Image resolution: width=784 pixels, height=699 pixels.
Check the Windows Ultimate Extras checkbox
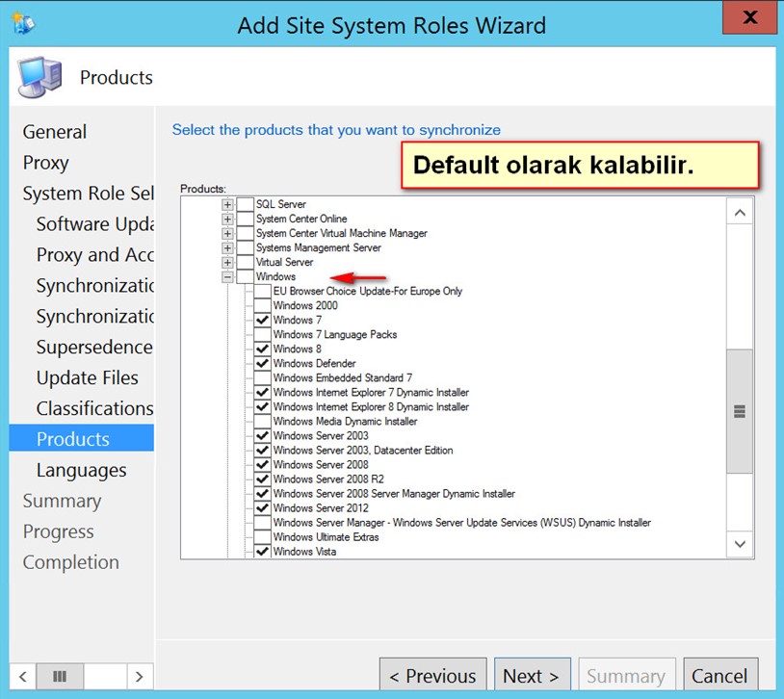pyautogui.click(x=263, y=538)
